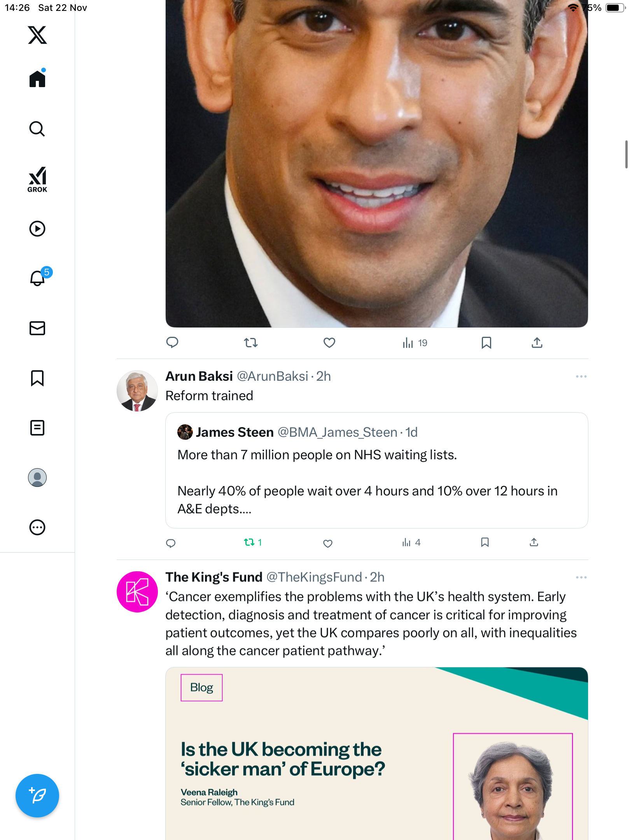Open Direct Messages inbox
630x840 pixels.
click(x=37, y=328)
